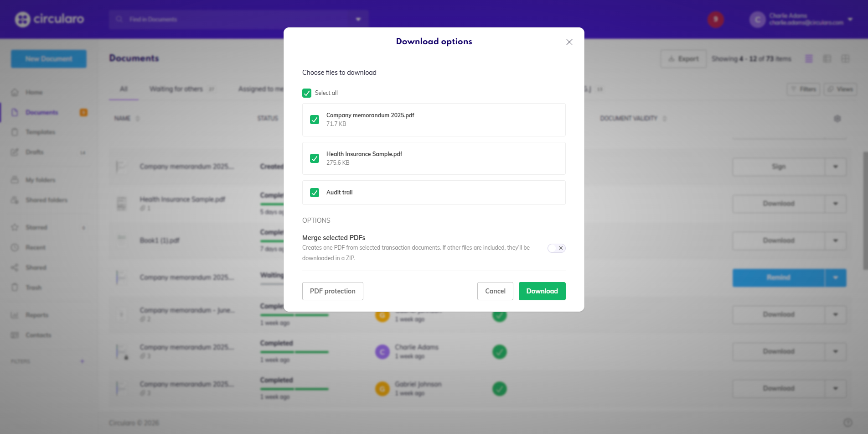Click the Find in Documents search field

pos(228,19)
